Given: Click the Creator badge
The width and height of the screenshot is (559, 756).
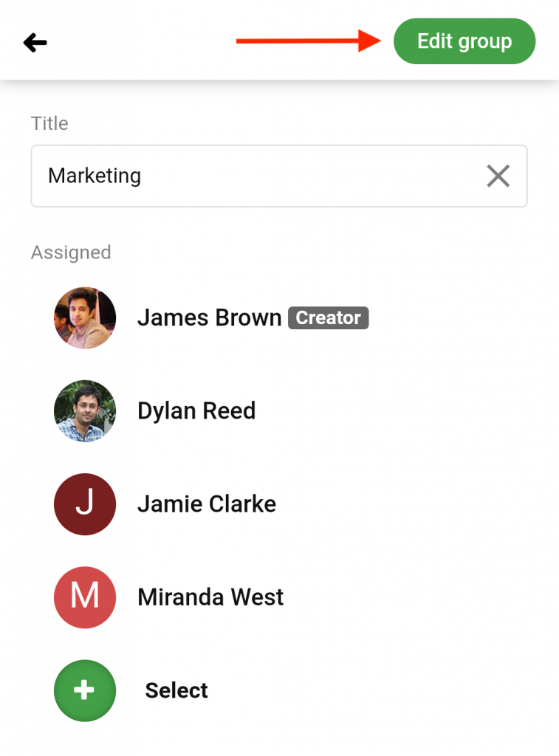Looking at the screenshot, I should (x=329, y=317).
